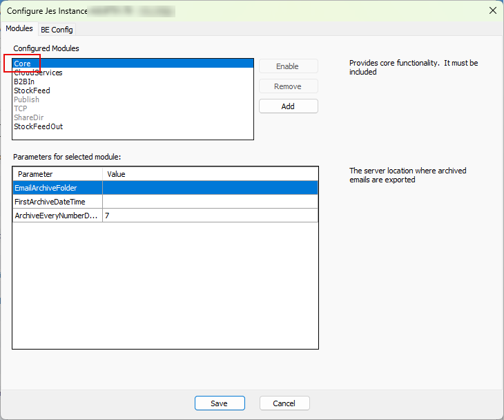Image resolution: width=504 pixels, height=420 pixels.
Task: Select StockFeedOut in the module list
Action: click(38, 126)
